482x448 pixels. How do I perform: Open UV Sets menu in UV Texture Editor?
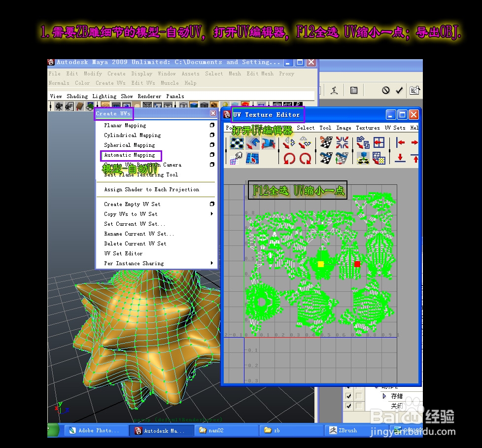[x=395, y=128]
